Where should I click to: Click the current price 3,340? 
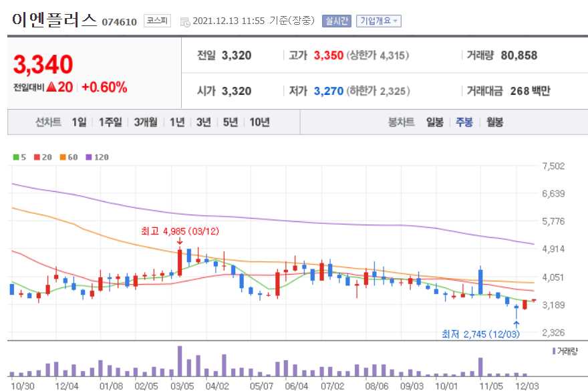point(43,64)
